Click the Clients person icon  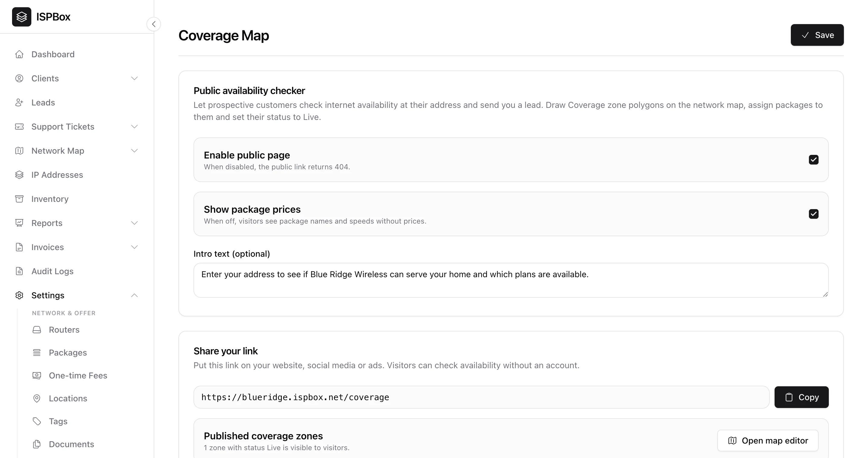19,78
